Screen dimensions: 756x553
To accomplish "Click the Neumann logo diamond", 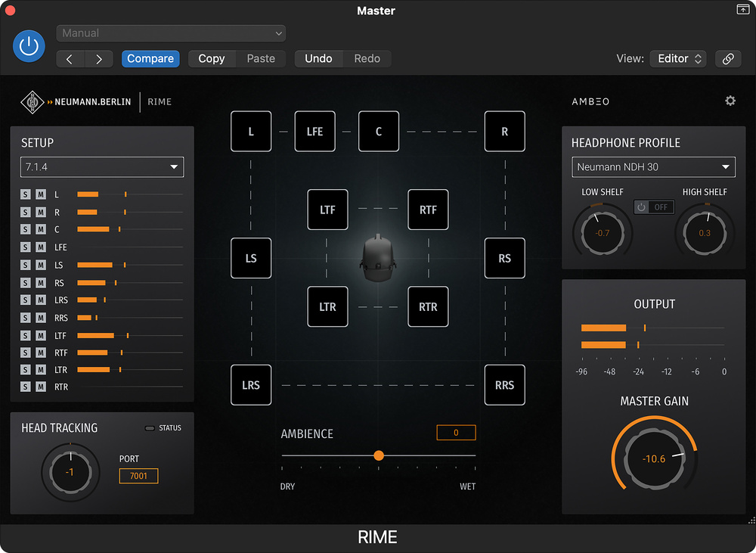I will [33, 102].
